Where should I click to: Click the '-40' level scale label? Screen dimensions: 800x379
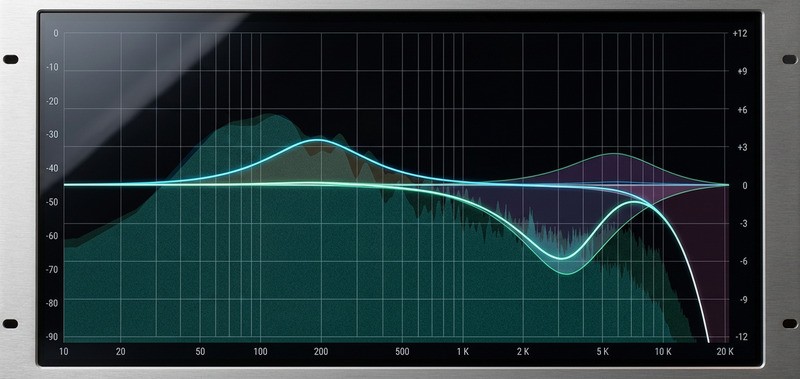(52, 168)
